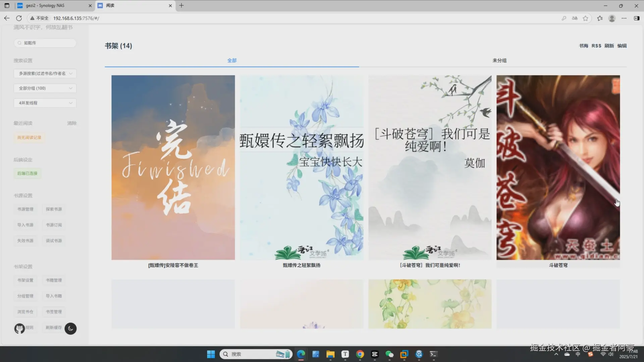644x362 pixels.
Task: Add page to favorites with the star icon
Action: click(x=585, y=18)
